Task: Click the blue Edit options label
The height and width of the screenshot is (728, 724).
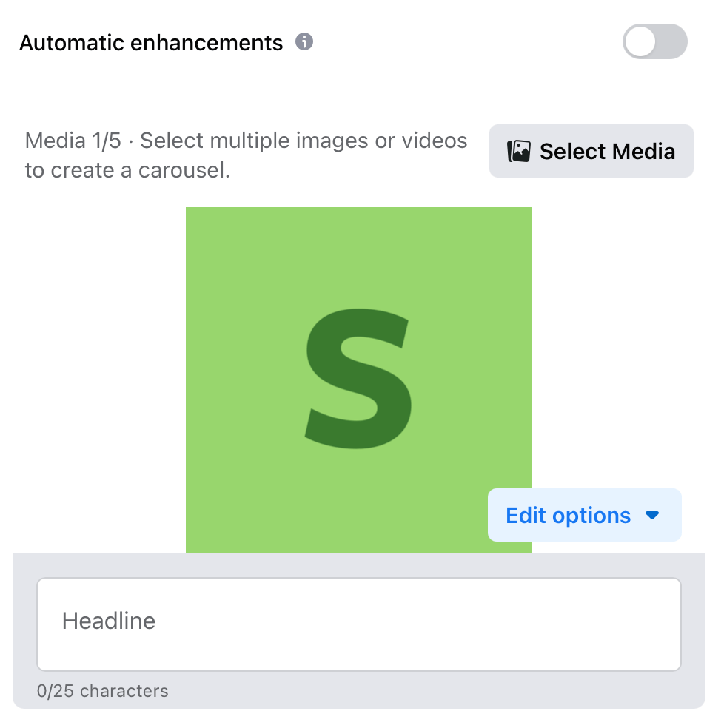Action: point(568,516)
